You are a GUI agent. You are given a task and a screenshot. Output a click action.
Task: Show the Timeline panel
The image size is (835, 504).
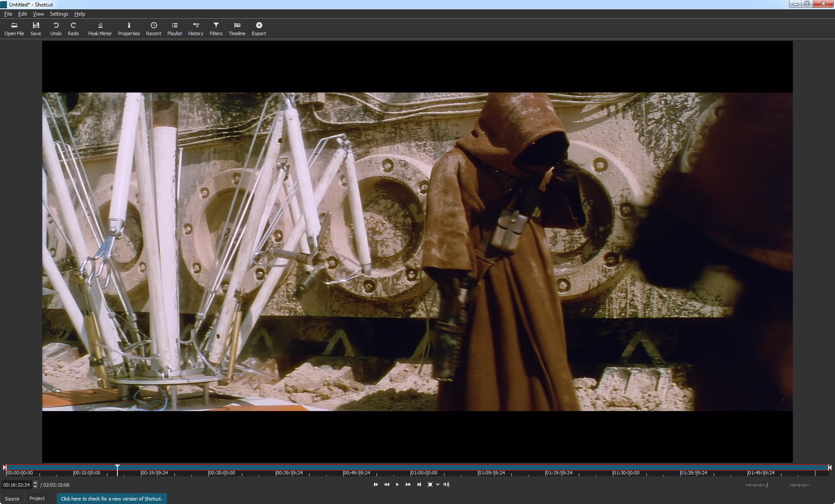pyautogui.click(x=237, y=29)
